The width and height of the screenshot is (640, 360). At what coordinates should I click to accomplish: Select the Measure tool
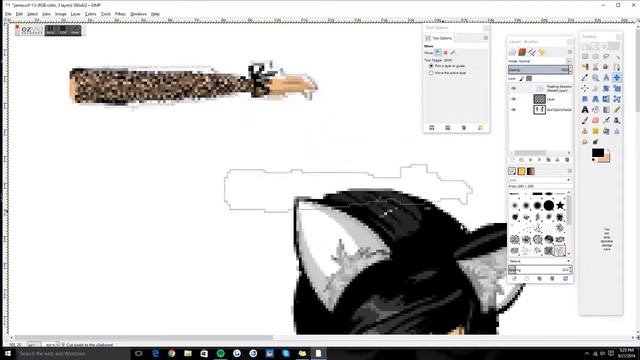pyautogui.click(x=606, y=78)
